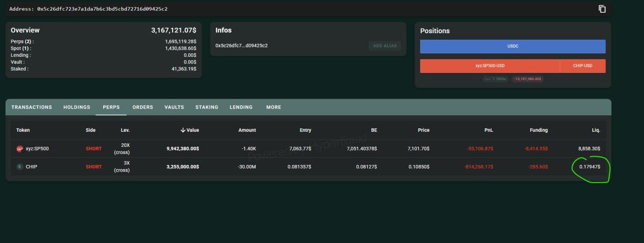The height and width of the screenshot is (243, 644).
Task: Click the blue USDC position bar
Action: [x=513, y=46]
